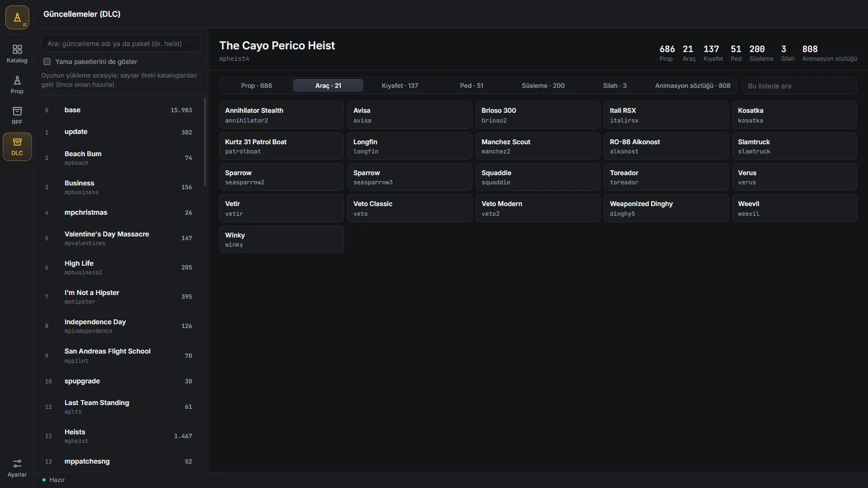868x488 pixels.
Task: Switch to the Araç · 21 tab
Action: 328,86
